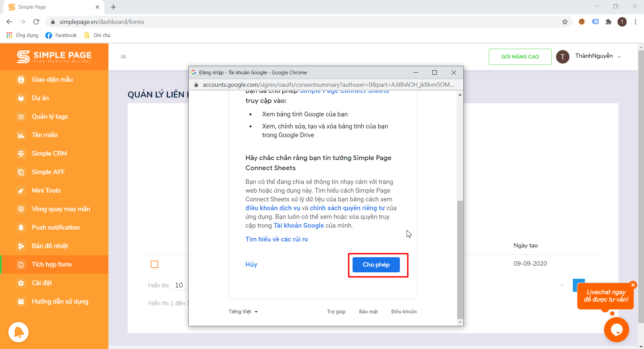Click the popup window's vertical scrollbar
The height and width of the screenshot is (349, 644).
[460, 260]
